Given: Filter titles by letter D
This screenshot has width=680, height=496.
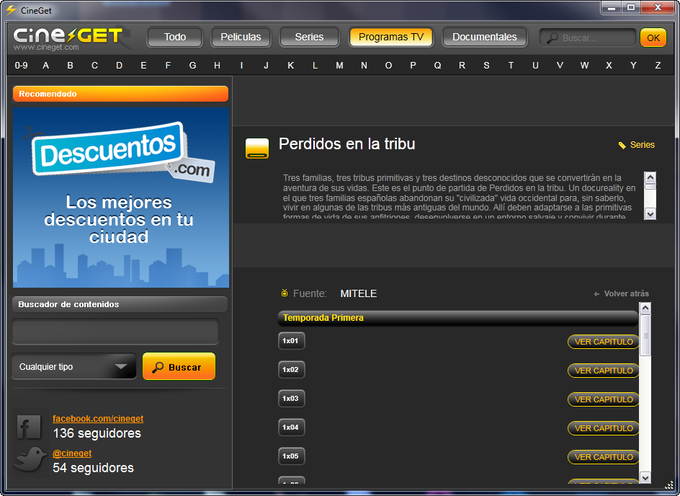Looking at the screenshot, I should [x=119, y=65].
